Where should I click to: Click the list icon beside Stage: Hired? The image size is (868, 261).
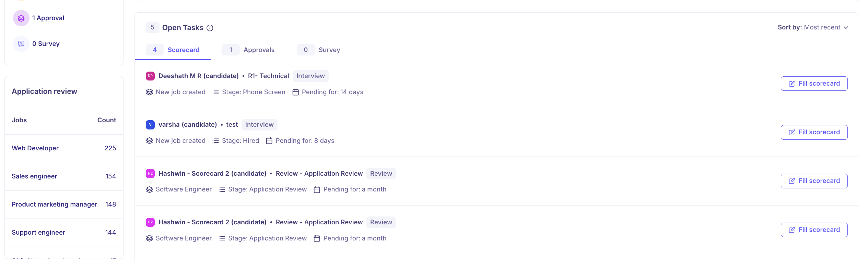(215, 141)
